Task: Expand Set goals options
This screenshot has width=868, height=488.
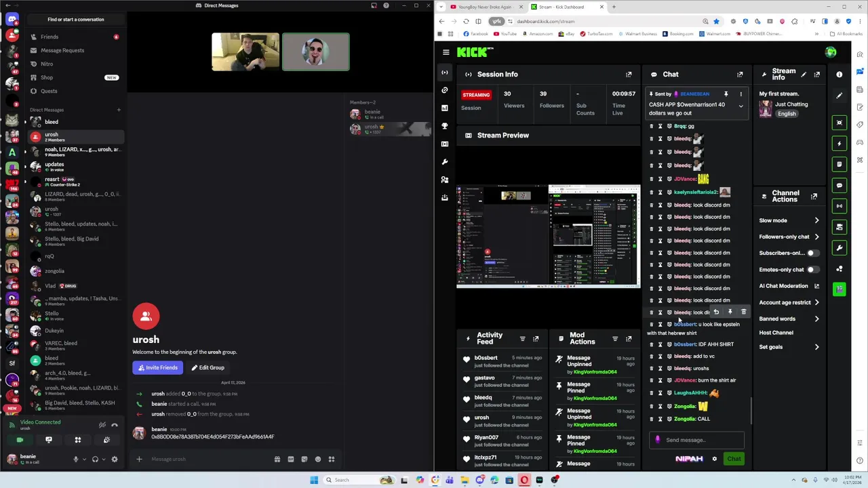Action: [x=816, y=347]
